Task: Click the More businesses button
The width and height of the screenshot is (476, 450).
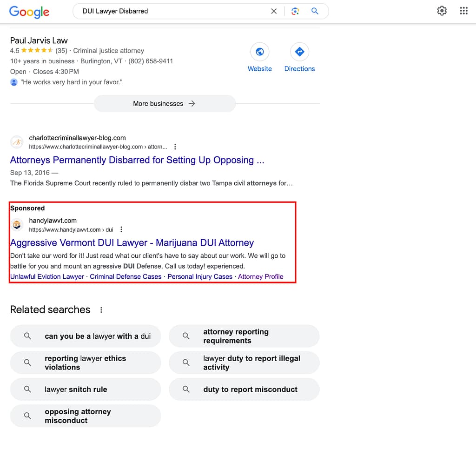Action: [x=165, y=104]
